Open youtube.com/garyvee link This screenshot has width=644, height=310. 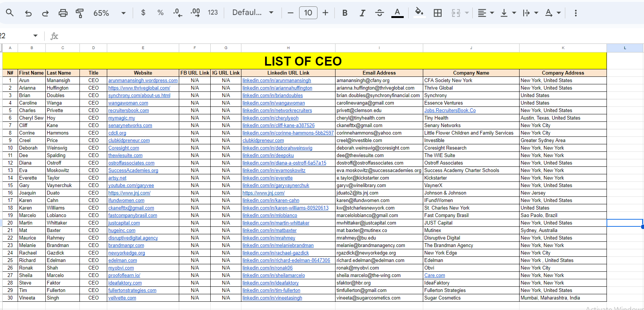tap(131, 186)
